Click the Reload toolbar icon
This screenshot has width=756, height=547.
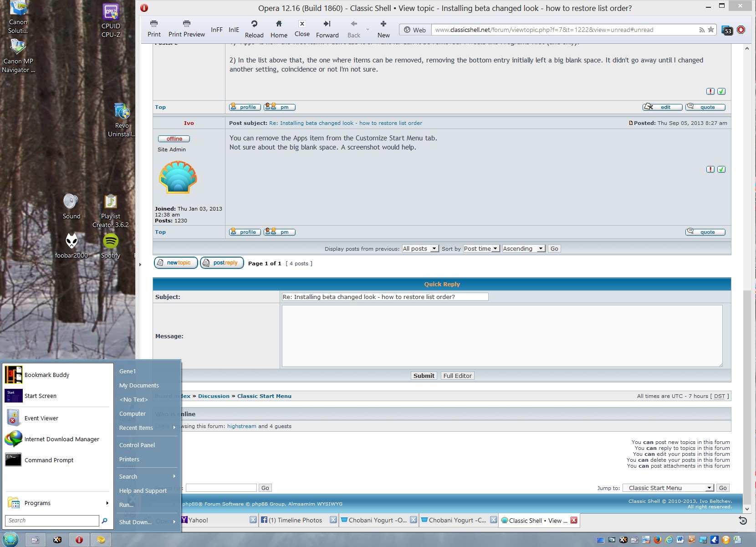[254, 24]
